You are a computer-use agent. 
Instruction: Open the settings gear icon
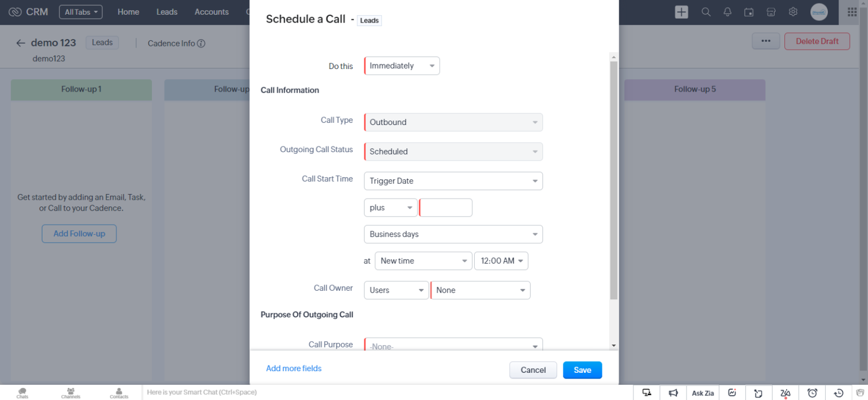pos(792,11)
